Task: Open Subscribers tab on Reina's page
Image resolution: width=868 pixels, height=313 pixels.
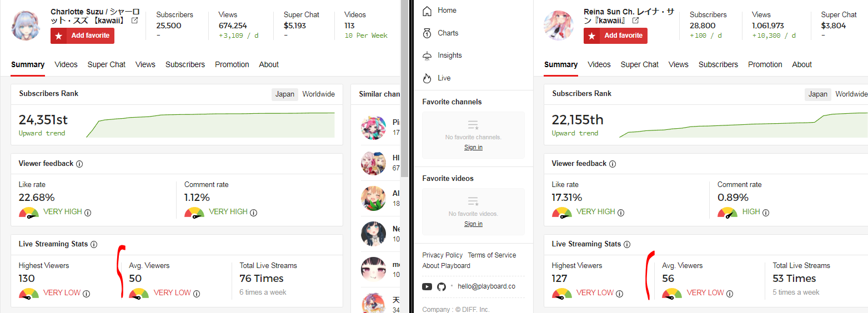Action: (x=718, y=64)
